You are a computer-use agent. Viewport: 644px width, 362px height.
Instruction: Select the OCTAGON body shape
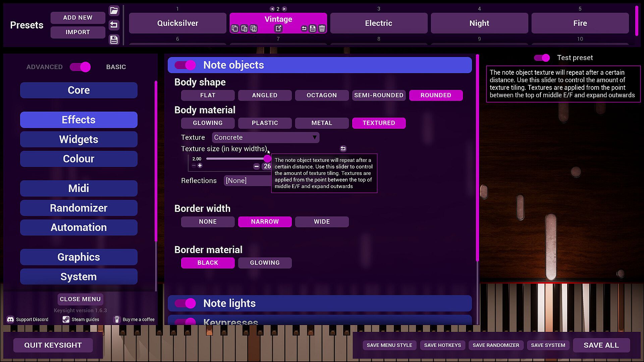pos(322,95)
